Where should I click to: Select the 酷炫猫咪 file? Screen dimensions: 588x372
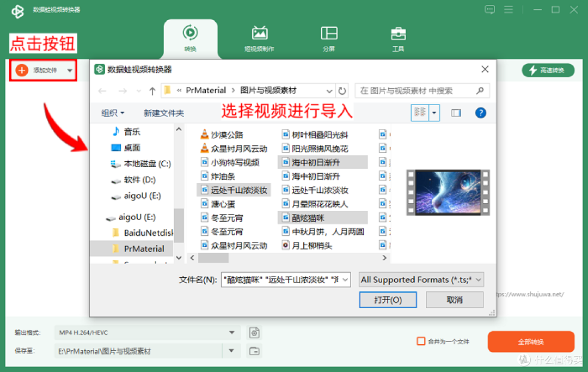tap(322, 218)
